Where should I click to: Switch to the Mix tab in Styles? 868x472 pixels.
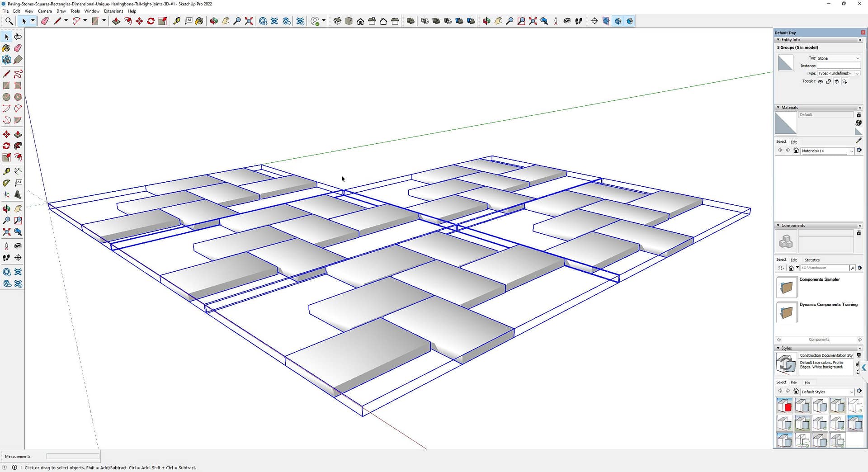807,383
